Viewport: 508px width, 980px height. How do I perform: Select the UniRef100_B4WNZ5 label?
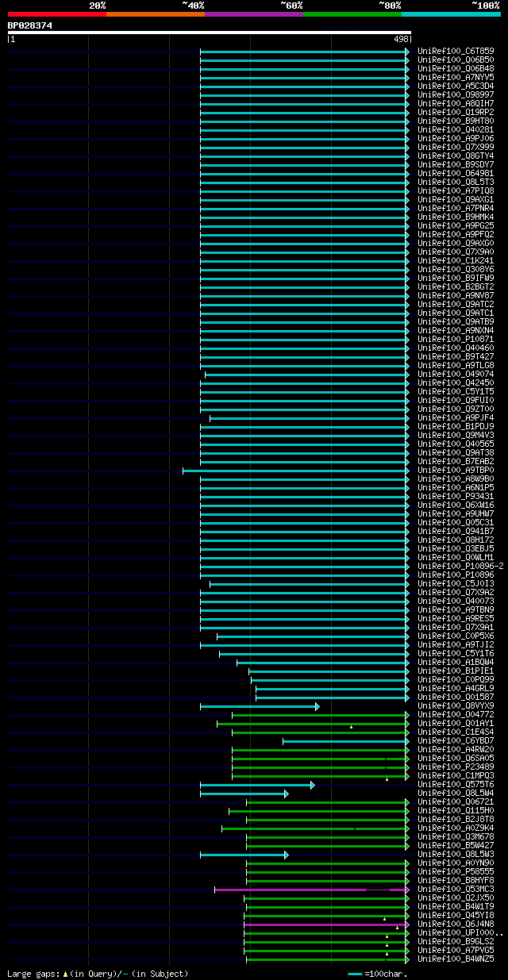[x=456, y=959]
